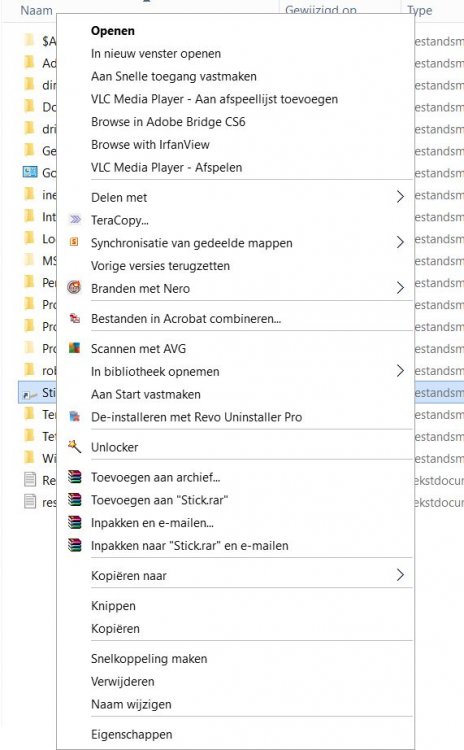Open the Kopiëren naar entry
The image size is (464, 750).
coord(129,576)
